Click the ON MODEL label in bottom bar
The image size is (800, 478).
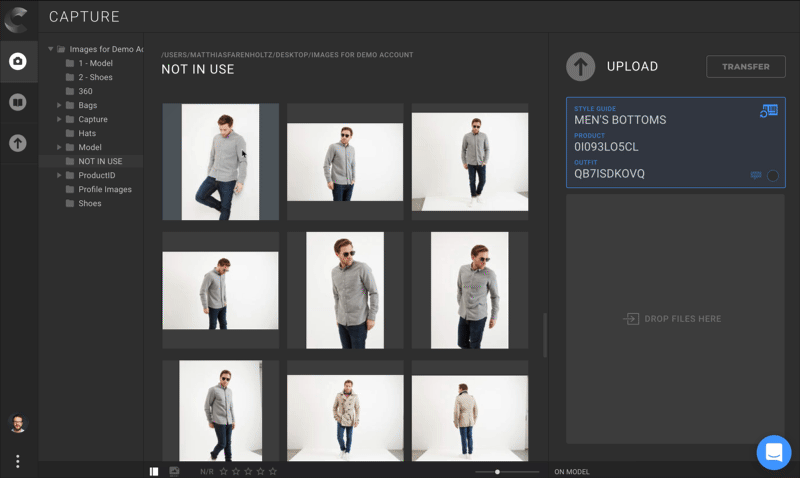point(572,471)
